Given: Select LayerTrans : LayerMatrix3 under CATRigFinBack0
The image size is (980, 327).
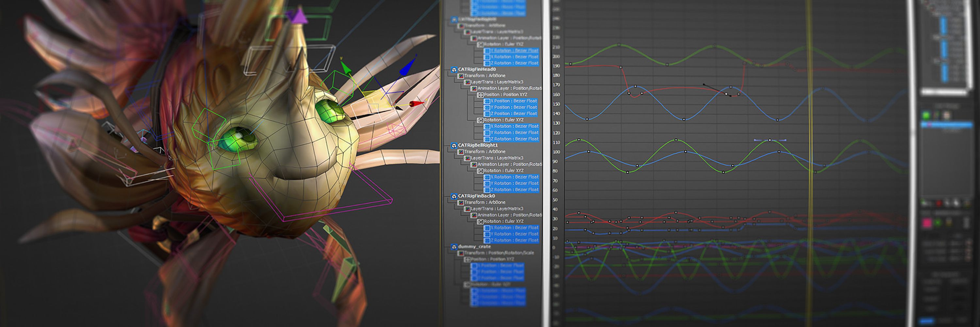Looking at the screenshot, I should (x=497, y=209).
